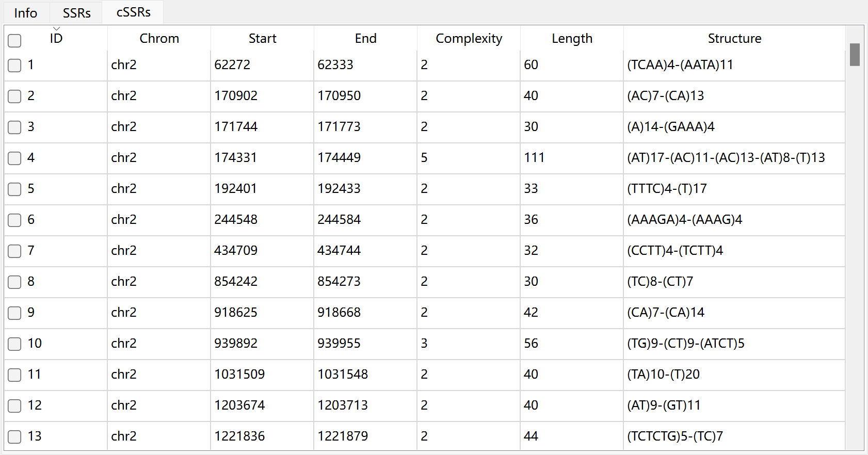The image size is (868, 455).
Task: Select structure (AAAGA)4-(AAAG)4
Action: click(734, 220)
